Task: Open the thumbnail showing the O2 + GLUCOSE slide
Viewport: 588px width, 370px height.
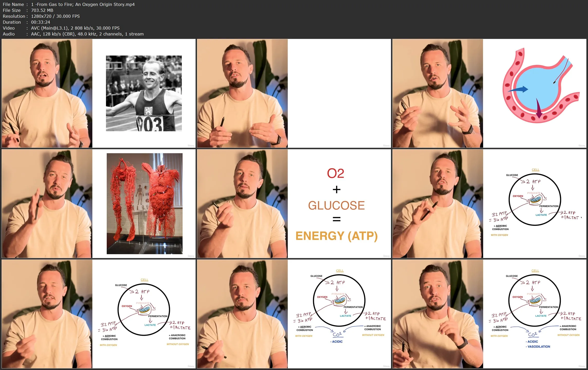Action: (294, 204)
